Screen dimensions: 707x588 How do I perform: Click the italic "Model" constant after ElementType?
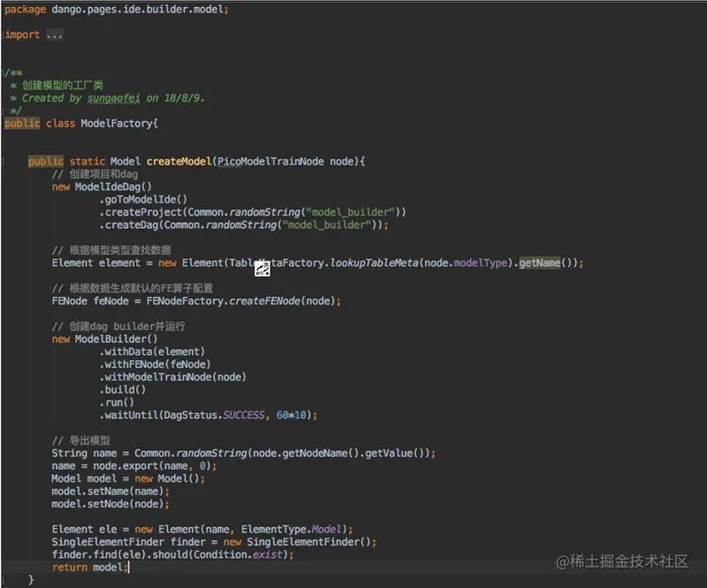326,530
